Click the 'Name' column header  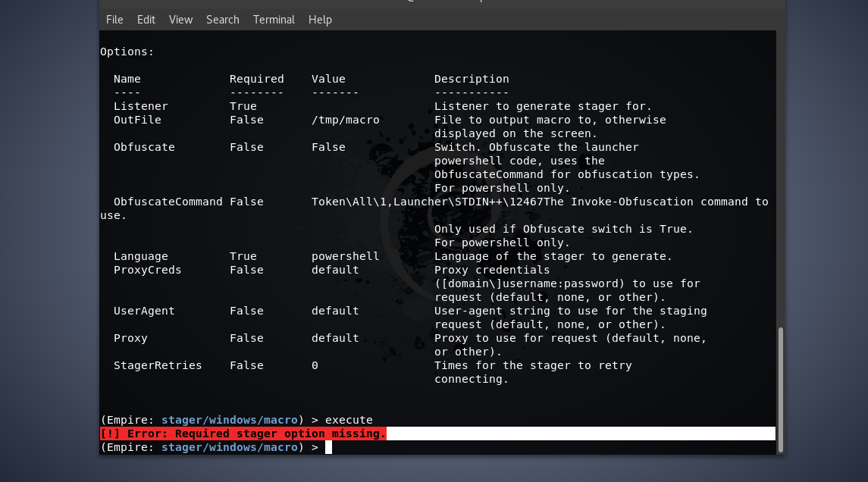127,79
